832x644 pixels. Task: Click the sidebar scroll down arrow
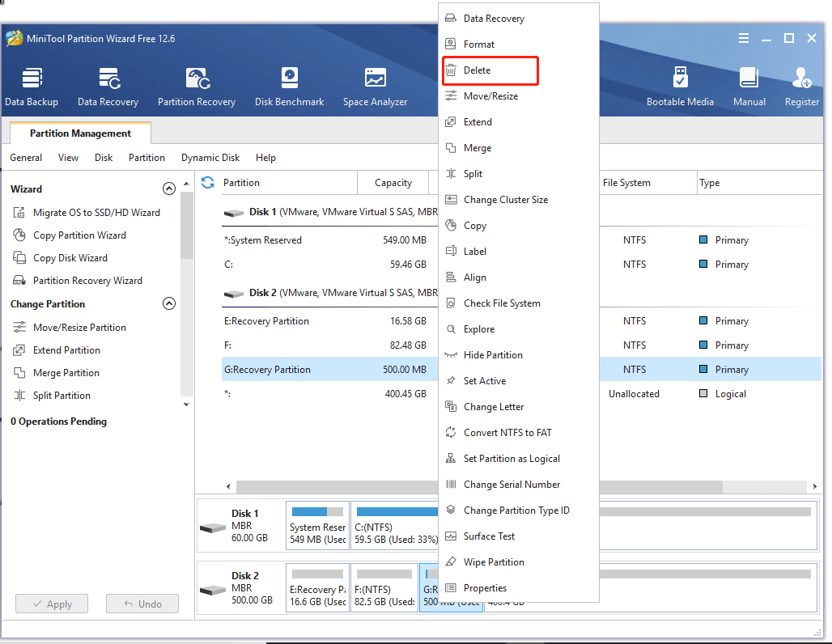point(186,405)
